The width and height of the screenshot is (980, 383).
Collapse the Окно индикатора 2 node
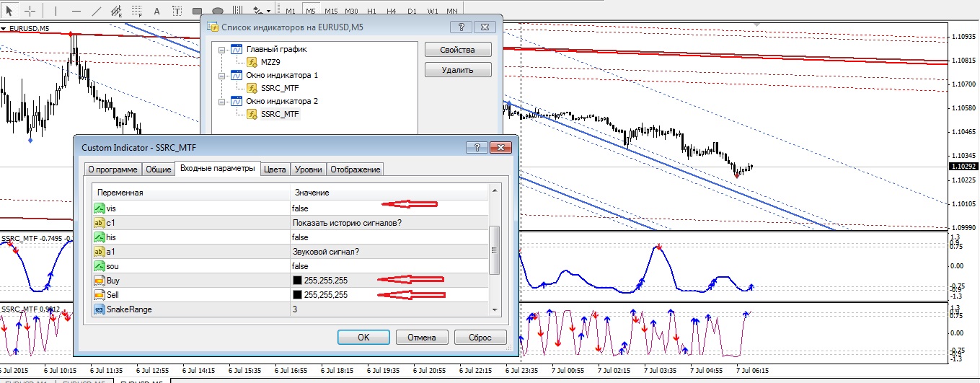coord(223,101)
